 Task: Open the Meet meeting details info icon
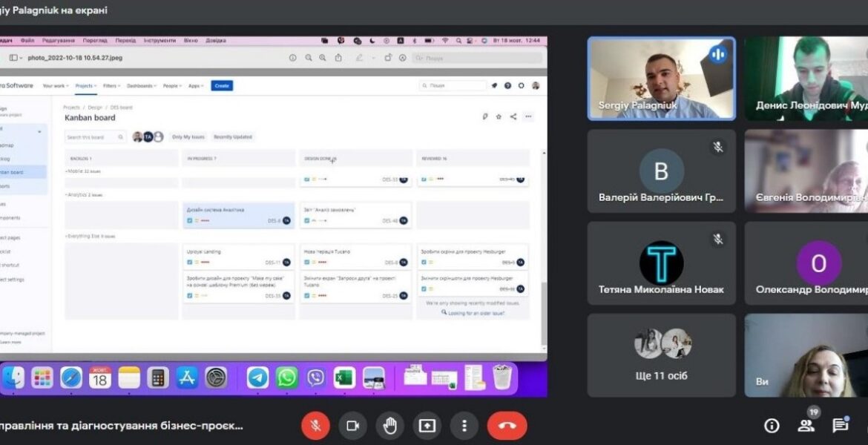[772, 425]
